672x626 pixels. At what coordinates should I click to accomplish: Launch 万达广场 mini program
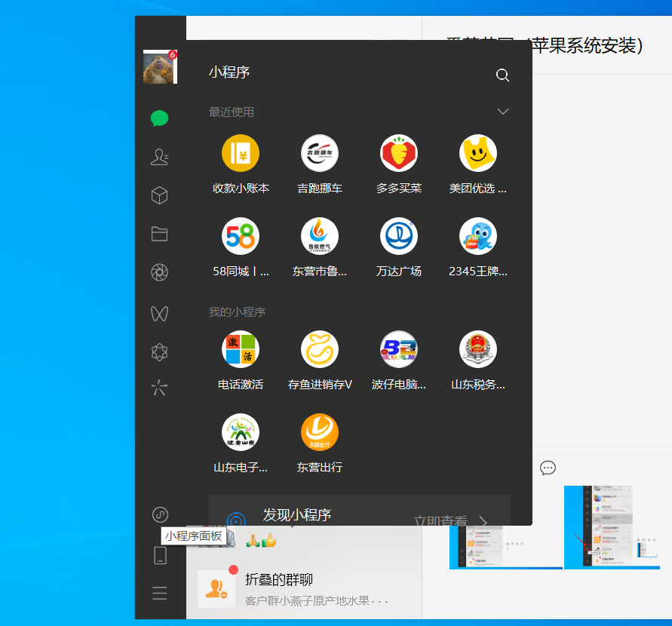click(x=399, y=247)
